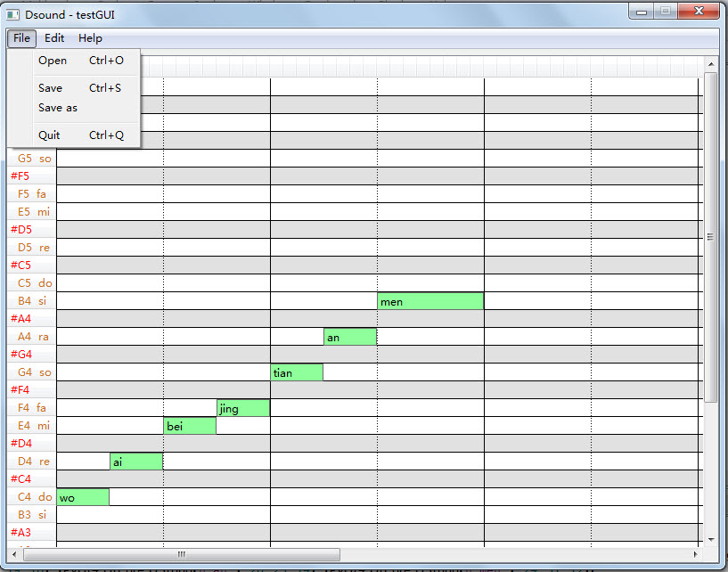Select the 'bei' note block

click(190, 426)
